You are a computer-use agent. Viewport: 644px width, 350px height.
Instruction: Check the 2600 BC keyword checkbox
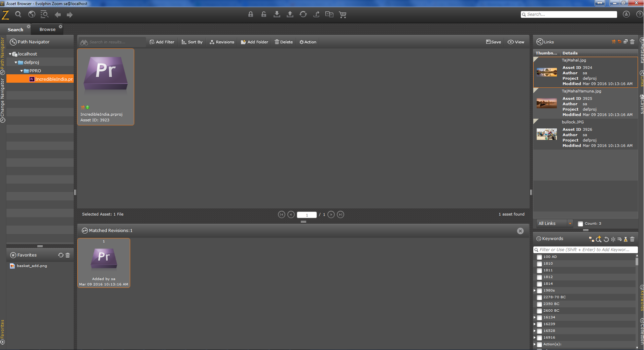point(539,311)
